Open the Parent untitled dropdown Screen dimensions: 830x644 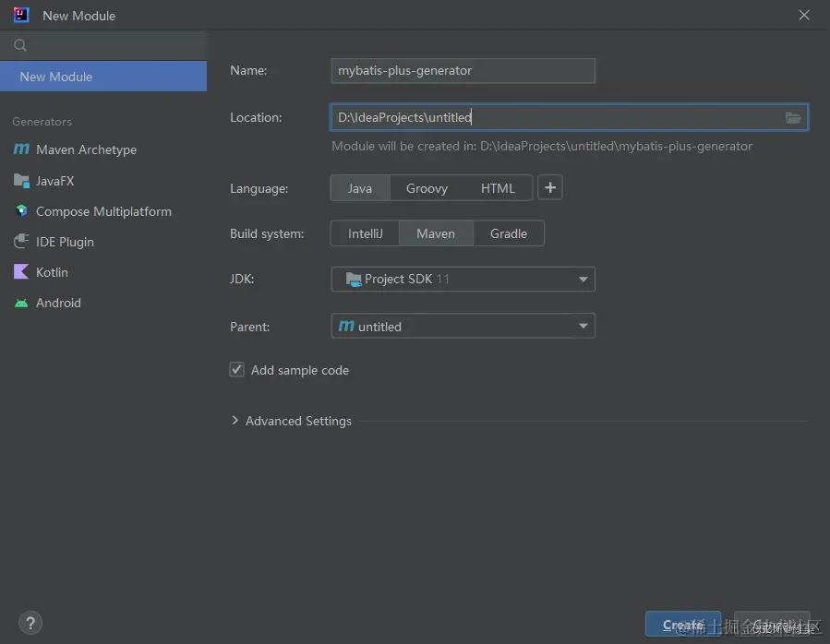coord(463,326)
